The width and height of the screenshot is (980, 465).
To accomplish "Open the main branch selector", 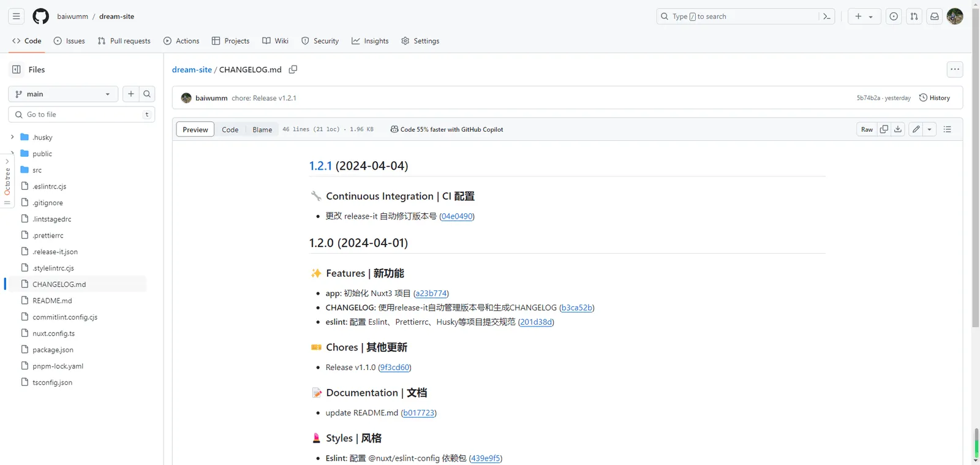I will (63, 94).
